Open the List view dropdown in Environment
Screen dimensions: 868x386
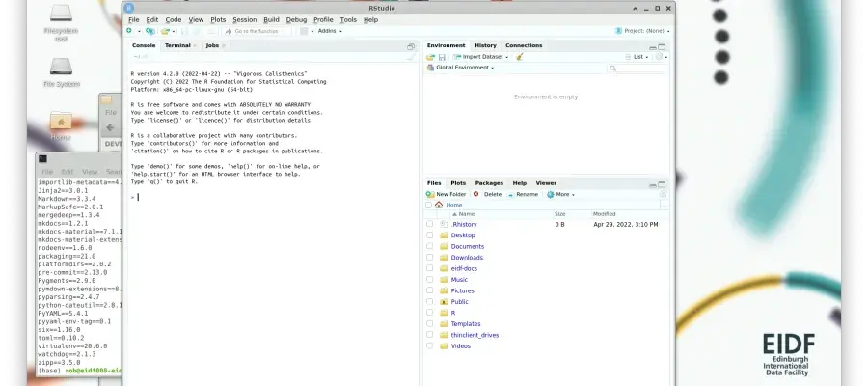637,57
